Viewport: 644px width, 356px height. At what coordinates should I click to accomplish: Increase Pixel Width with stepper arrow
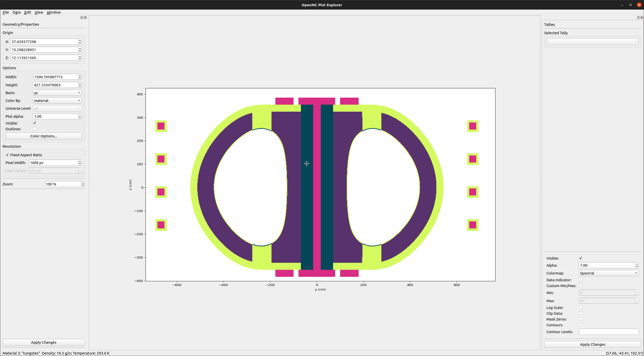(80, 161)
